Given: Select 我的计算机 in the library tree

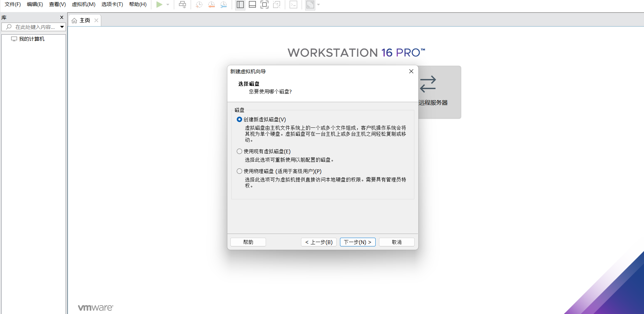Looking at the screenshot, I should click(x=32, y=39).
